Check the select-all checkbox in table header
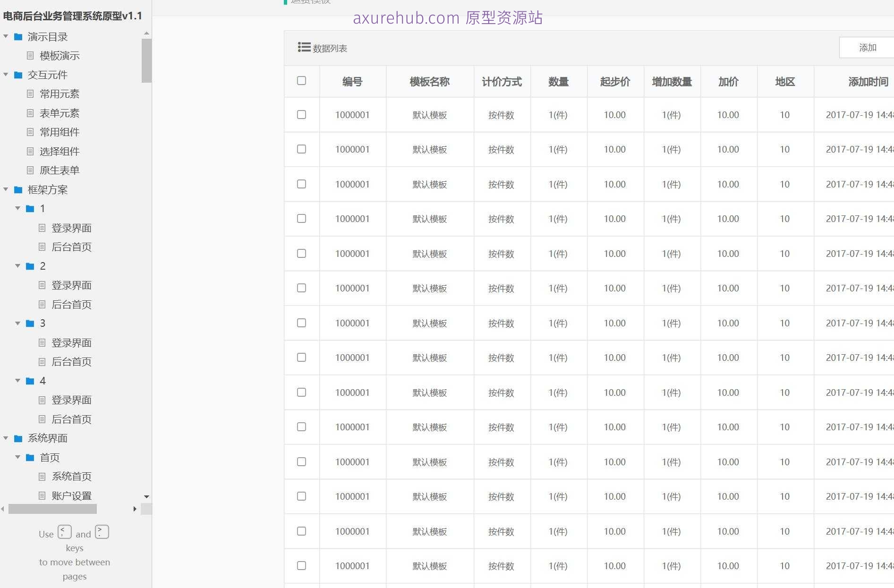This screenshot has height=588, width=894. 301,81
